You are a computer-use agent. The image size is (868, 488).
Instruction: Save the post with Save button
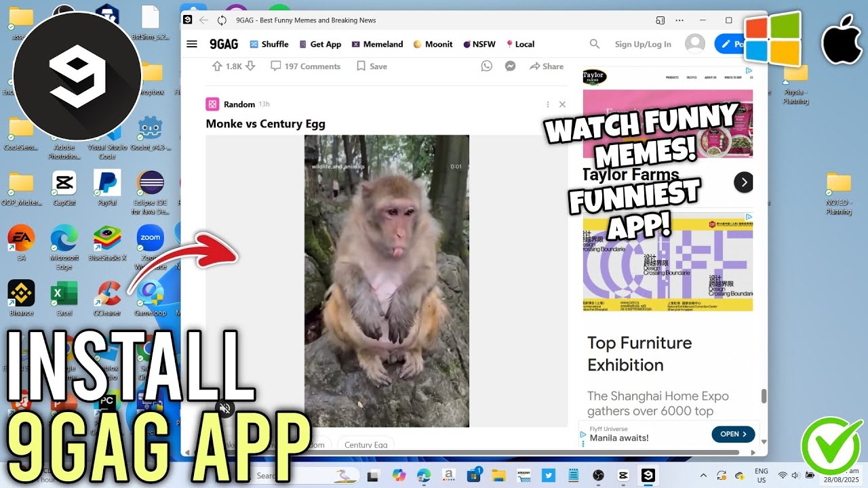pyautogui.click(x=372, y=66)
